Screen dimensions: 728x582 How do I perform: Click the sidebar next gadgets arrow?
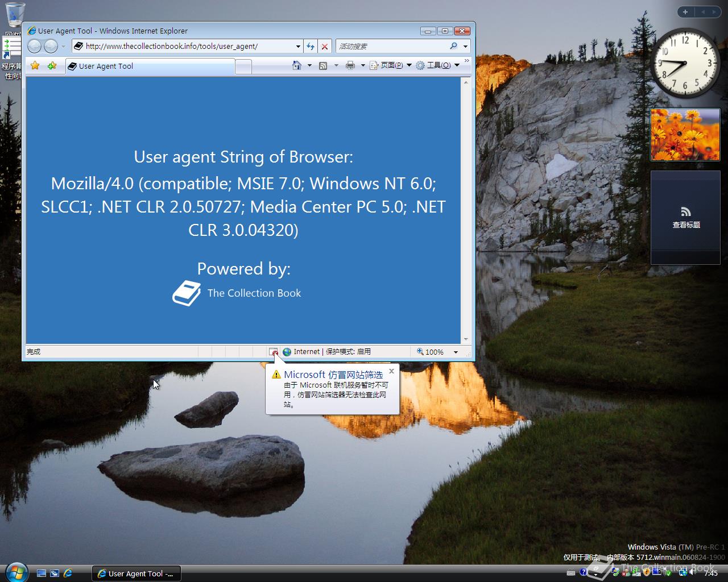(715, 12)
